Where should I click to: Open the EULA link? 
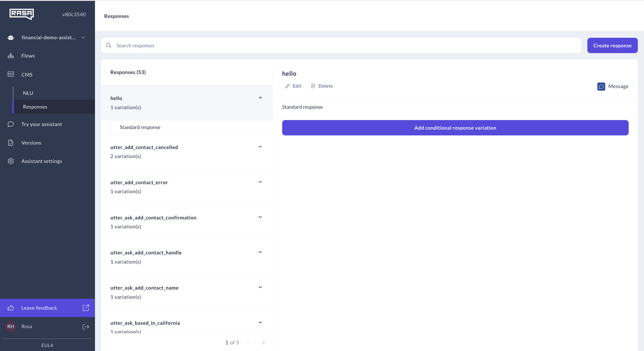tap(47, 345)
